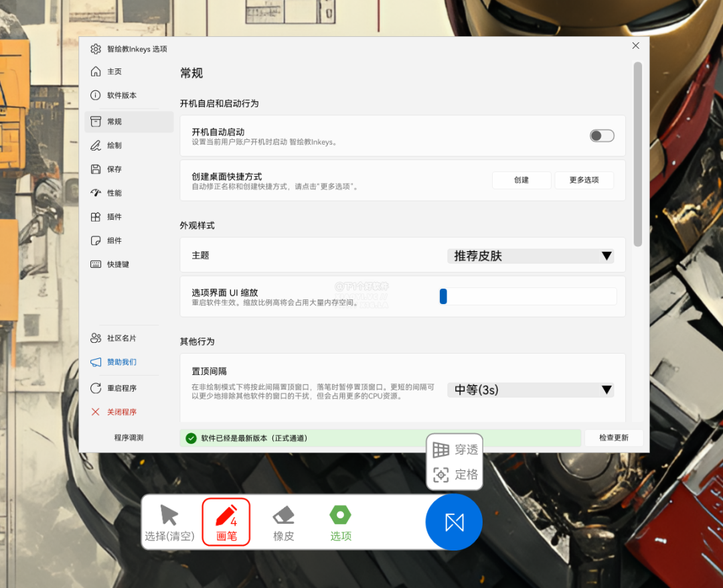723x588 pixels.
Task: Open the 性能 gauge icon
Action: click(x=96, y=193)
